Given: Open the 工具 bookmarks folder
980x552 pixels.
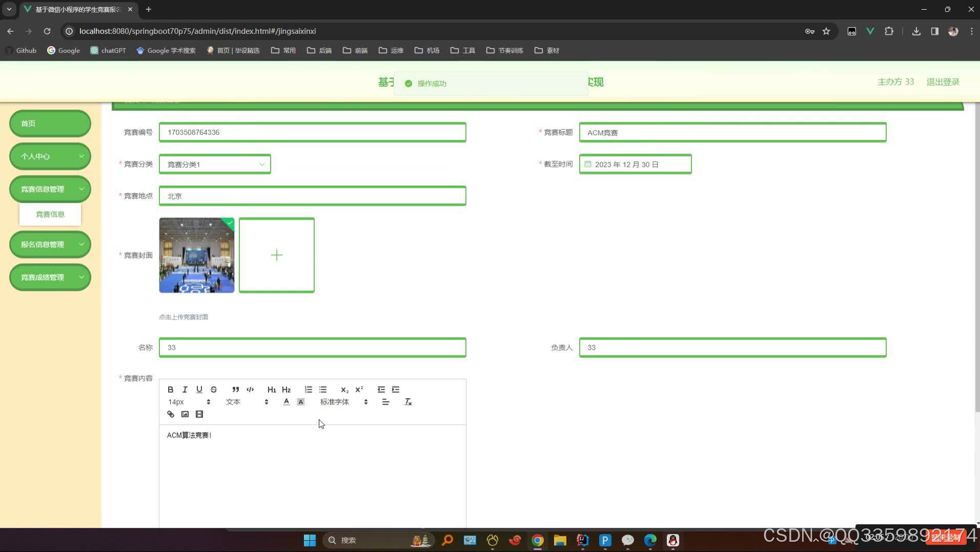Looking at the screenshot, I should (463, 50).
